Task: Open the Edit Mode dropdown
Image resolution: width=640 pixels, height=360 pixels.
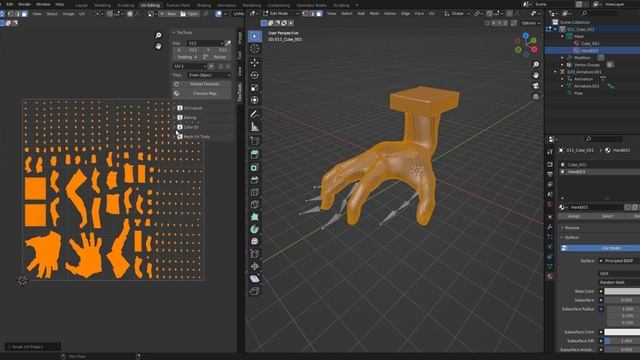Action: 280,13
